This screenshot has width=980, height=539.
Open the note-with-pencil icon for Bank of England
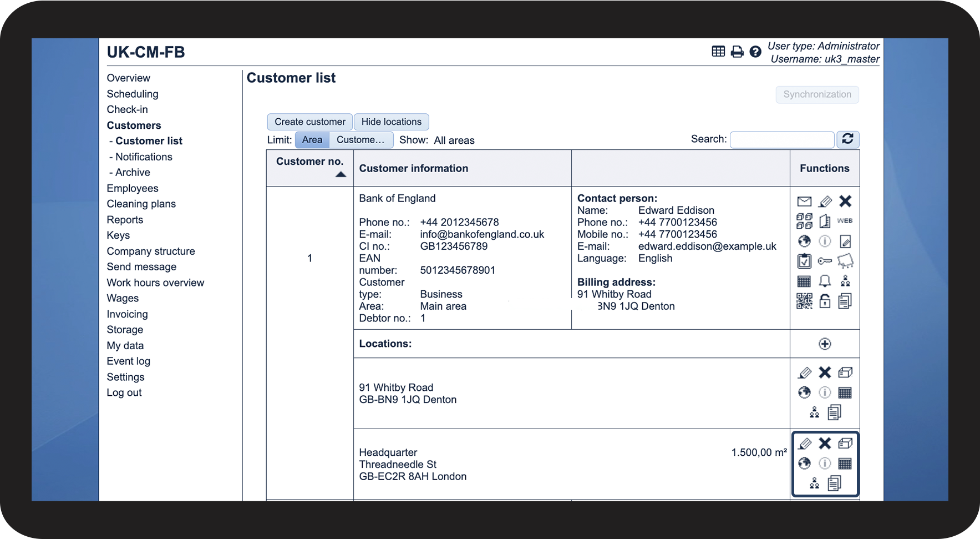click(845, 241)
